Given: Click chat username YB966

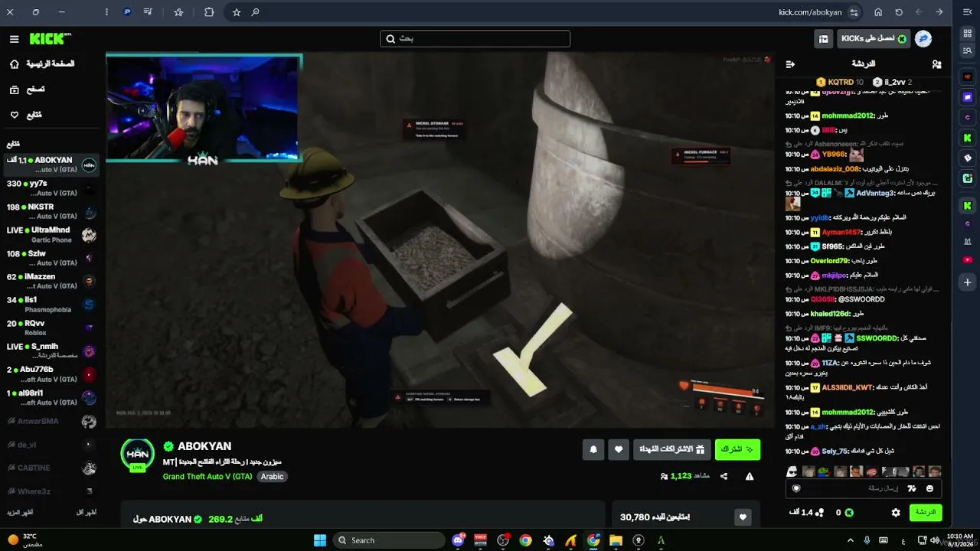Looking at the screenshot, I should [x=833, y=155].
